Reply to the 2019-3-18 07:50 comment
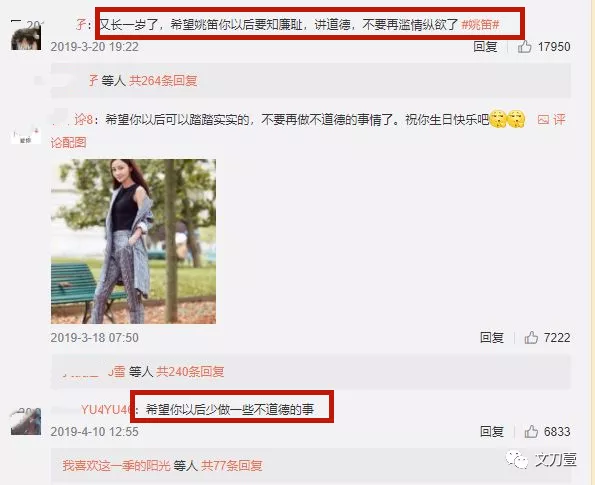595x485 pixels. click(x=492, y=337)
